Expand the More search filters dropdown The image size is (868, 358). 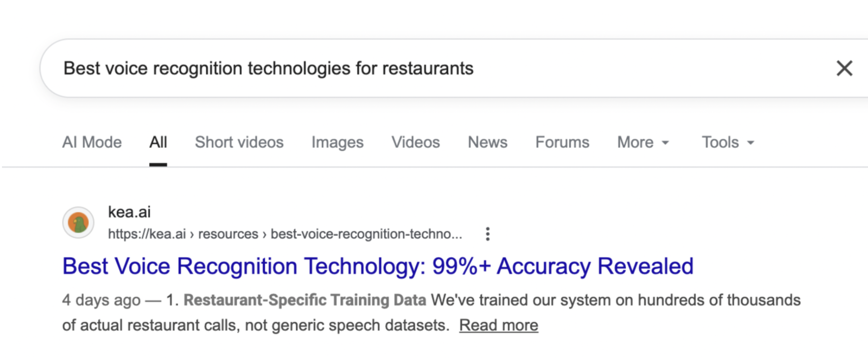(x=643, y=142)
